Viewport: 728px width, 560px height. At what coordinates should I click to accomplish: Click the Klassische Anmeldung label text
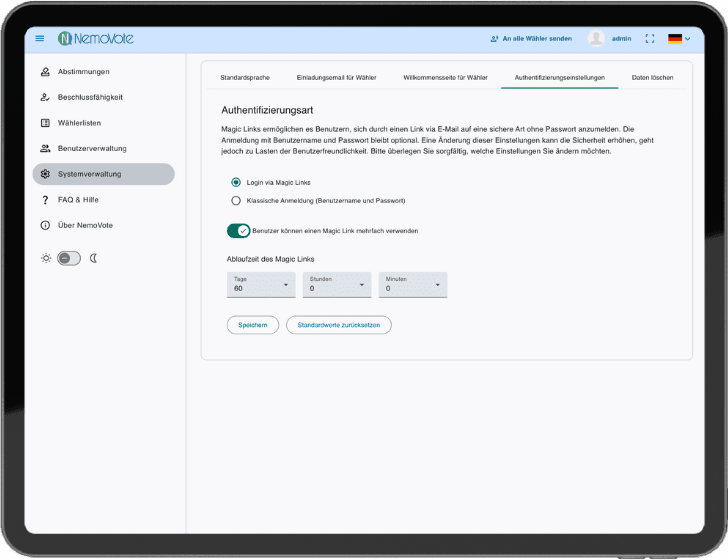325,201
